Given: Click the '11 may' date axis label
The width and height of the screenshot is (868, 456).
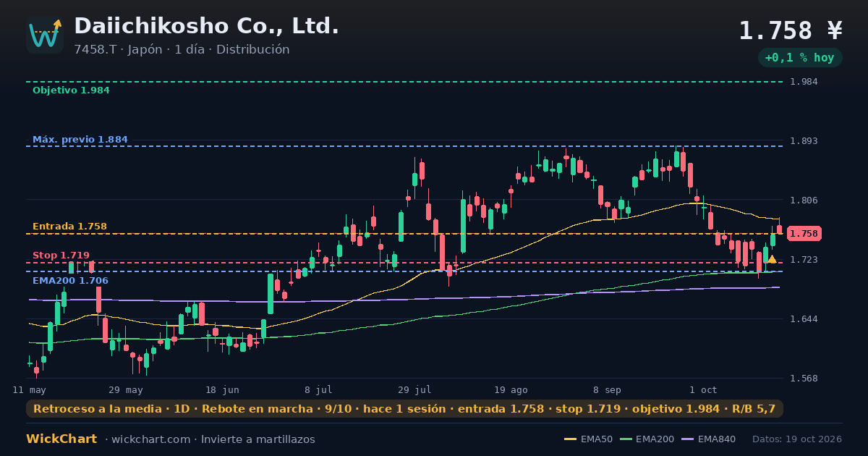Looking at the screenshot, I should (x=30, y=390).
